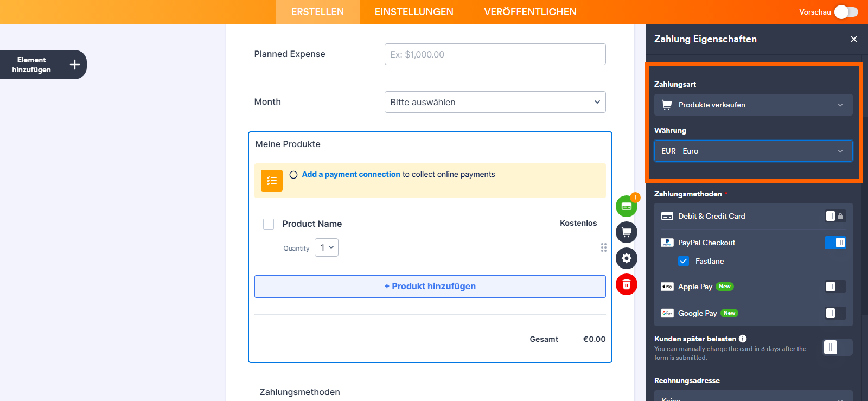
Task: Click inside the Planned Expense input field
Action: click(494, 54)
